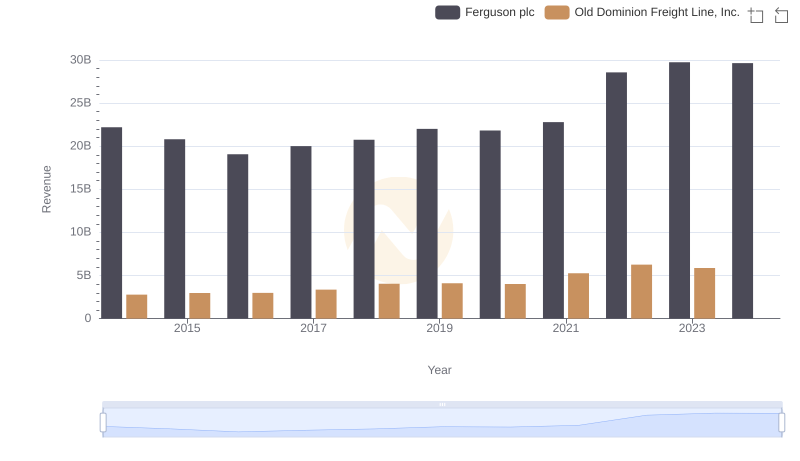Viewport: 800px width, 461px height.
Task: Select Old Dominion bar for 2014
Action: (137, 306)
